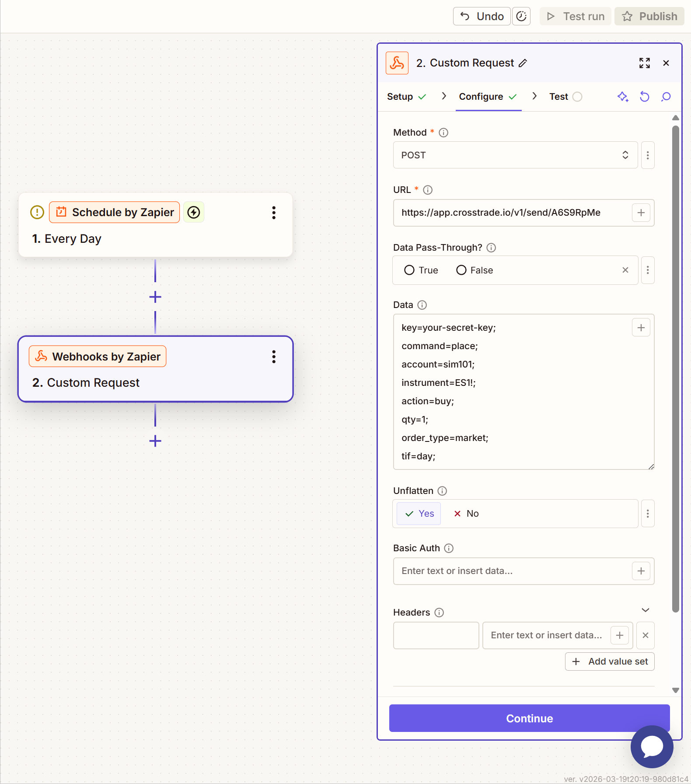Viewport: 691px width, 784px height.
Task: Open version history clock icon
Action: click(521, 17)
